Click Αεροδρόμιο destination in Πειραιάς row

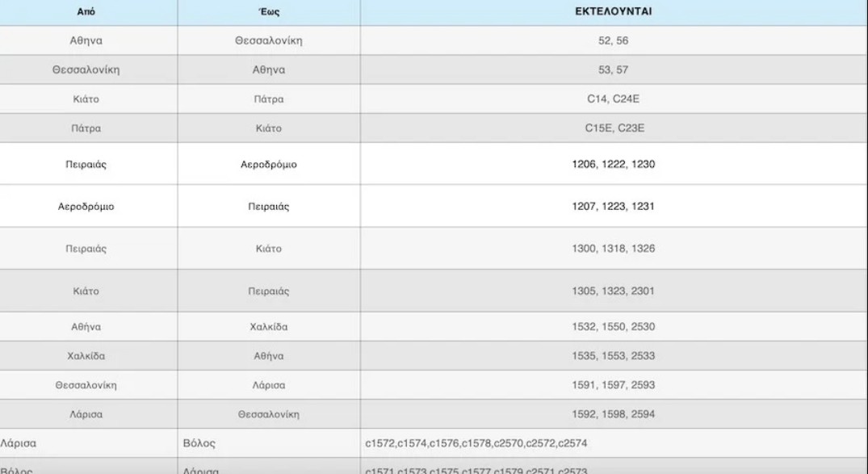tap(269, 164)
